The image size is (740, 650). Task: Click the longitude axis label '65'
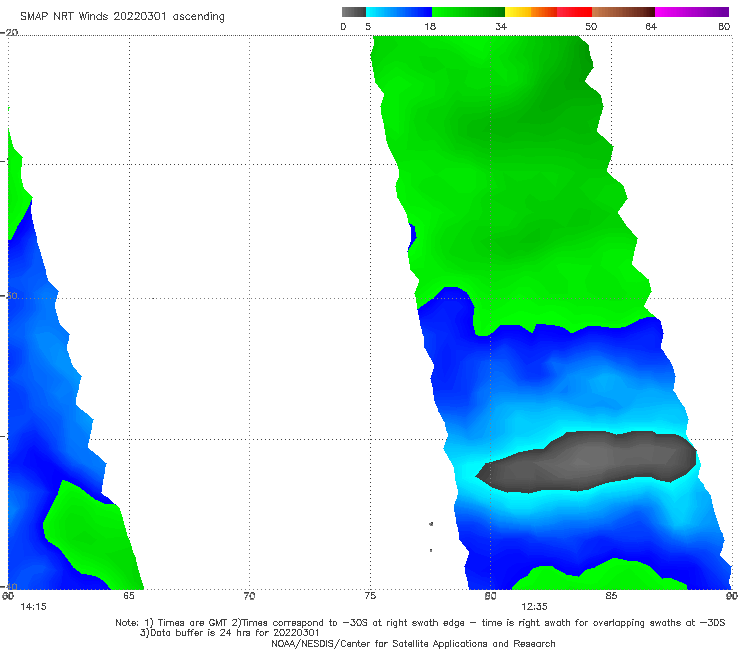coord(129,596)
